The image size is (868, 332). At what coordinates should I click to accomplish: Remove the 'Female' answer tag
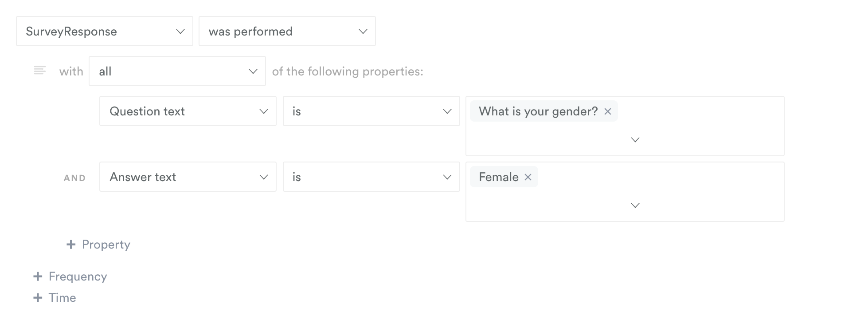pos(528,177)
